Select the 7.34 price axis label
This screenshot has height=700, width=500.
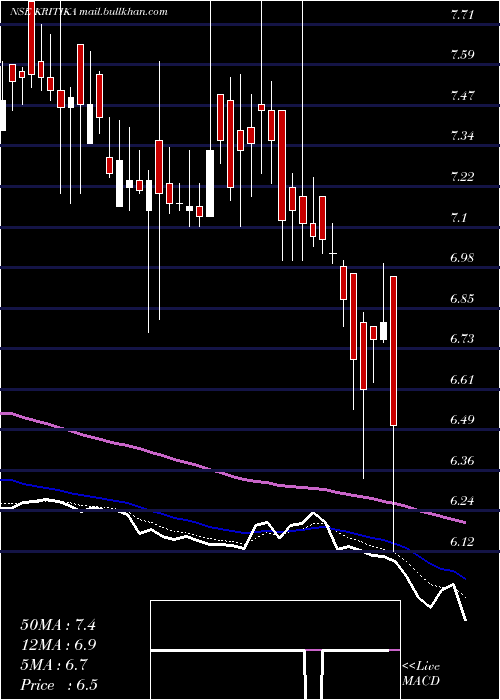tap(462, 136)
